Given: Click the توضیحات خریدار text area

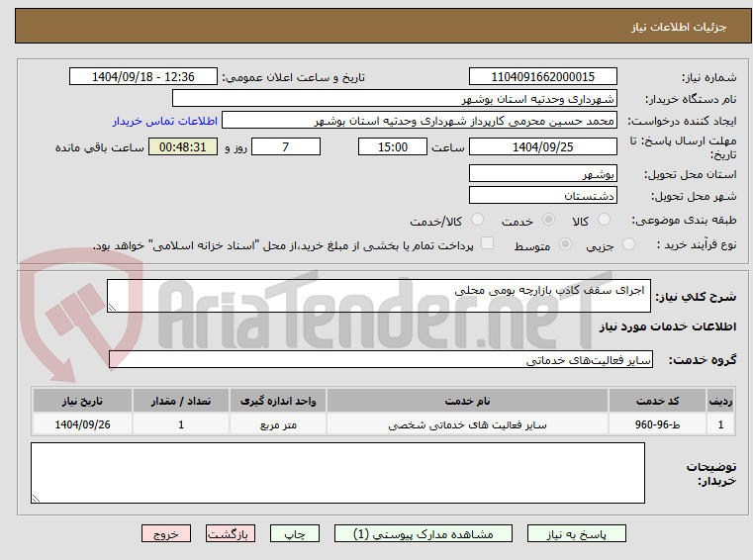Looking at the screenshot, I should pyautogui.click(x=337, y=473).
